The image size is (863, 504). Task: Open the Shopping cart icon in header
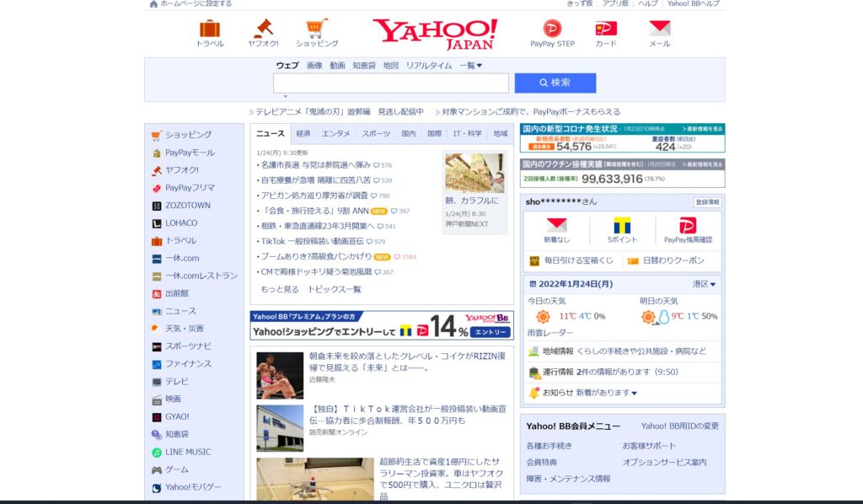click(x=317, y=28)
